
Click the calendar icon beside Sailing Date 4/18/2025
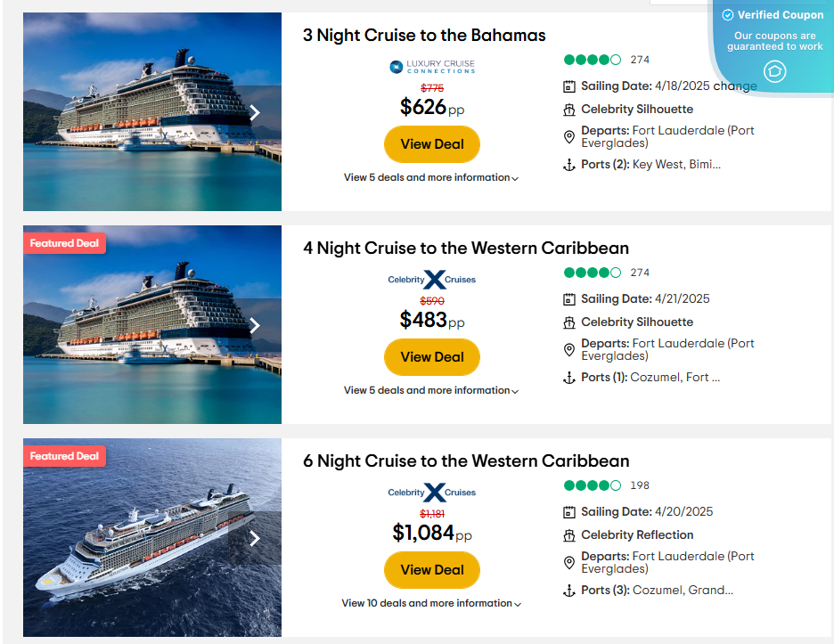coord(568,86)
